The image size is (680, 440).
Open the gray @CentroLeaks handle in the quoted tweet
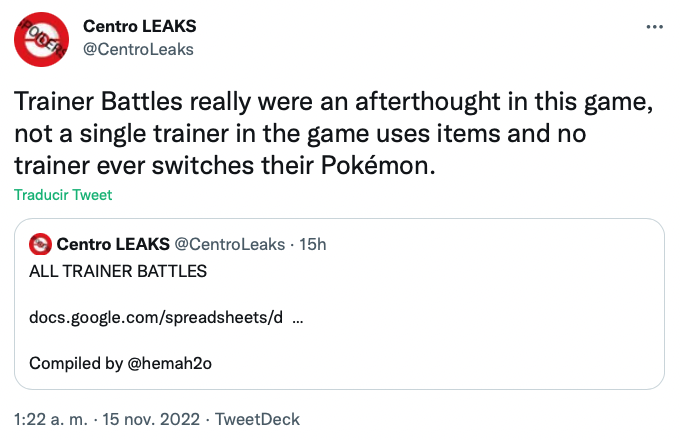click(x=229, y=244)
